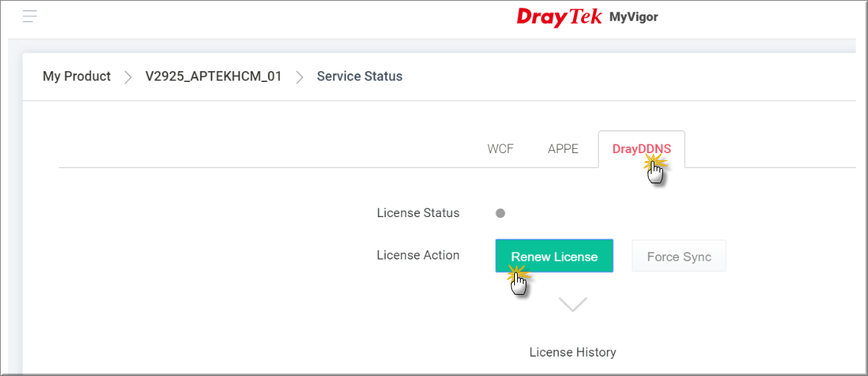The width and height of the screenshot is (868, 376).
Task: Select the DrayDDNS tab
Action: point(641,150)
